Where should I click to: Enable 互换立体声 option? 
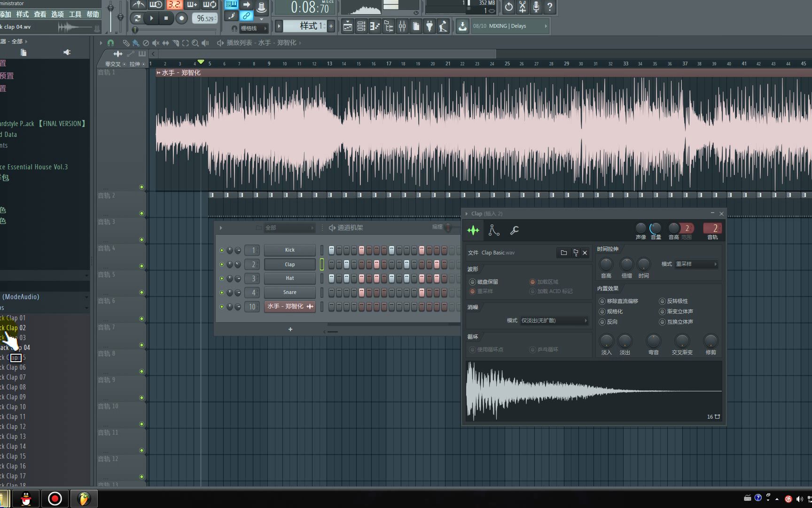pyautogui.click(x=662, y=322)
